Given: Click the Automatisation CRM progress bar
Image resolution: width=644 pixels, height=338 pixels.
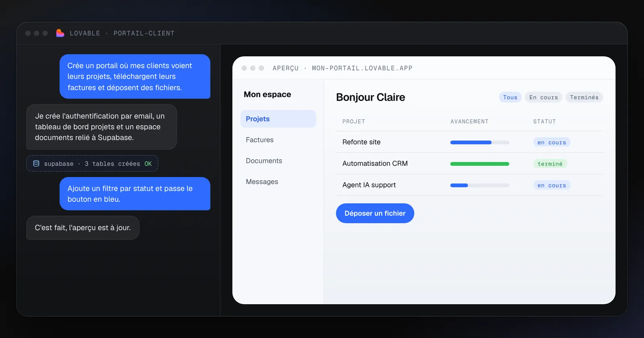Looking at the screenshot, I should click(479, 164).
